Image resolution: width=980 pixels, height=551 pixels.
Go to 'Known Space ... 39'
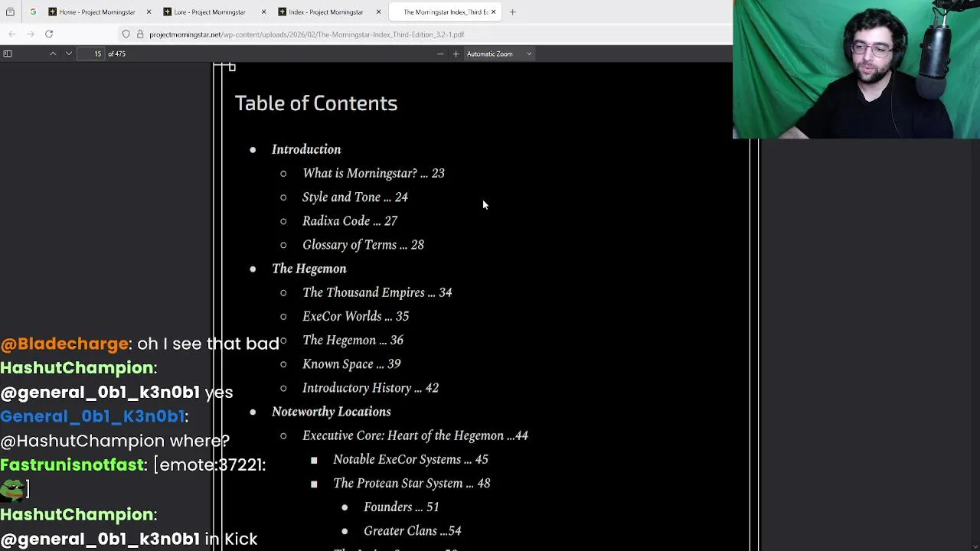(351, 364)
